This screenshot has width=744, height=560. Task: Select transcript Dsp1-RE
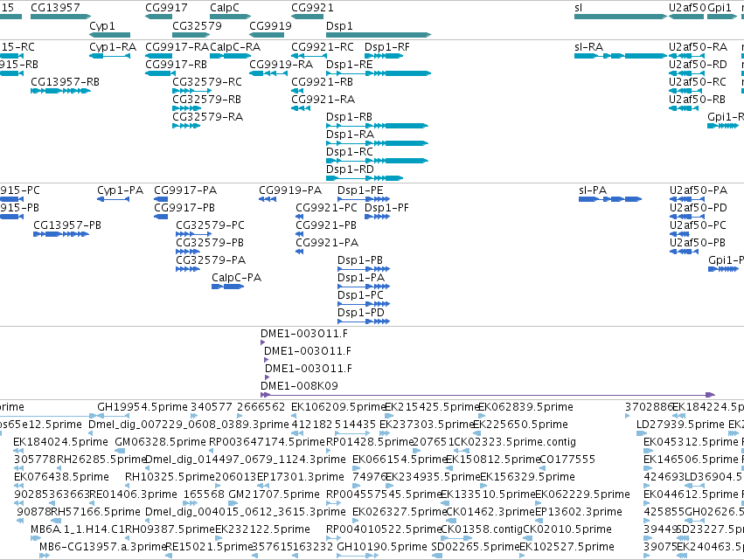tap(349, 65)
